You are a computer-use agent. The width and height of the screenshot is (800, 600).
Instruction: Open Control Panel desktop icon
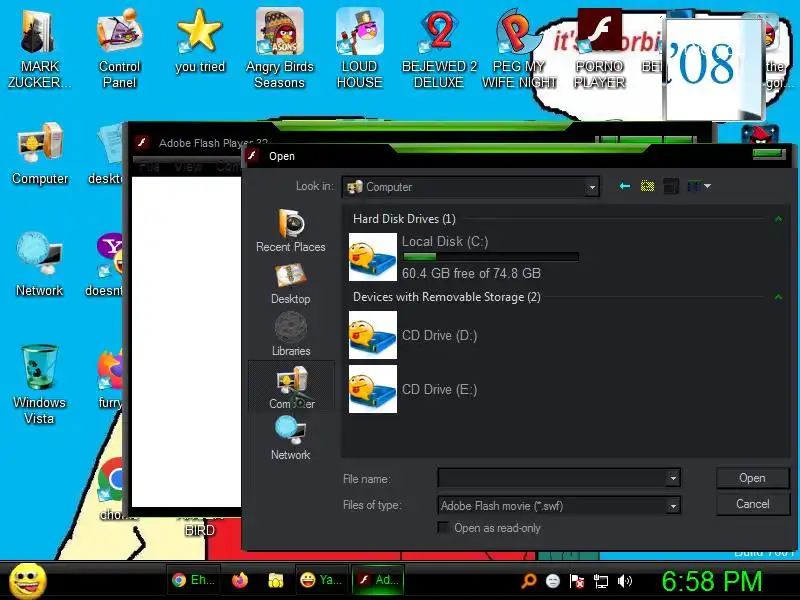(x=119, y=48)
